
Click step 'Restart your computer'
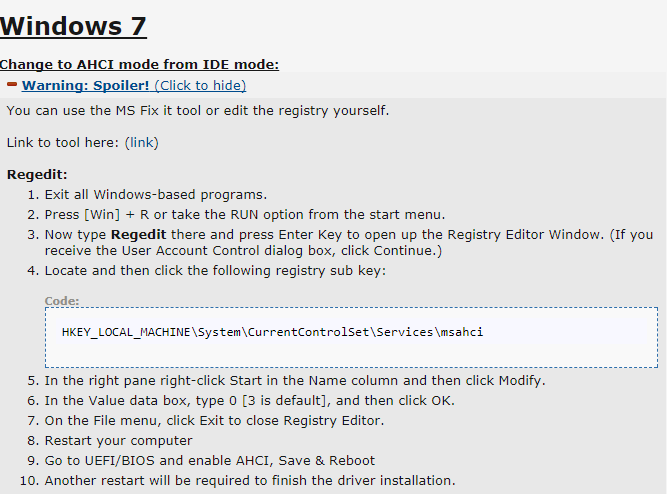(119, 440)
